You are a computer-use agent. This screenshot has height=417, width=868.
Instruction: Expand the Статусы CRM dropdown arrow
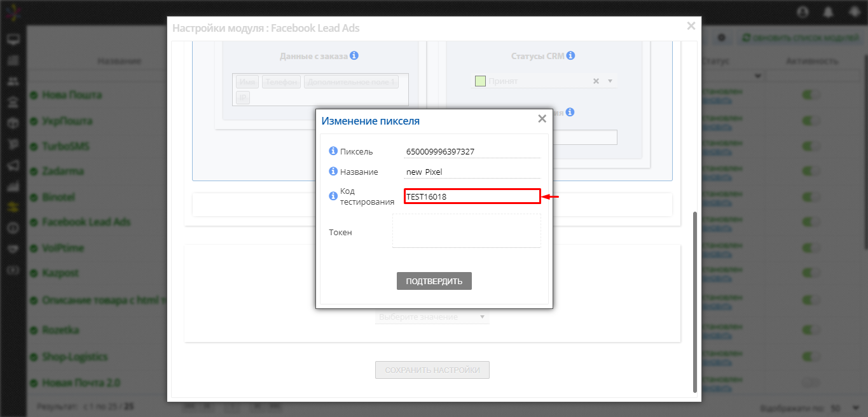(x=610, y=81)
